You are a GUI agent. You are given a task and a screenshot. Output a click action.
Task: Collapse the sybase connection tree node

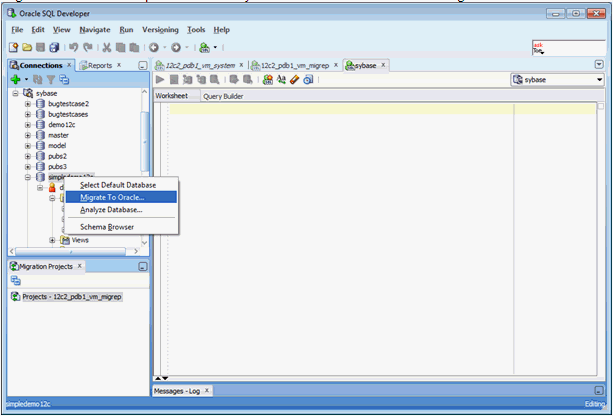click(15, 92)
